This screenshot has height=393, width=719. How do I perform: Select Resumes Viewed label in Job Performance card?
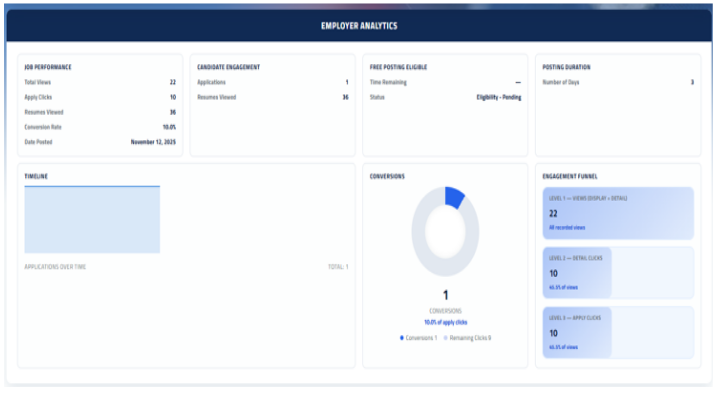coord(44,112)
